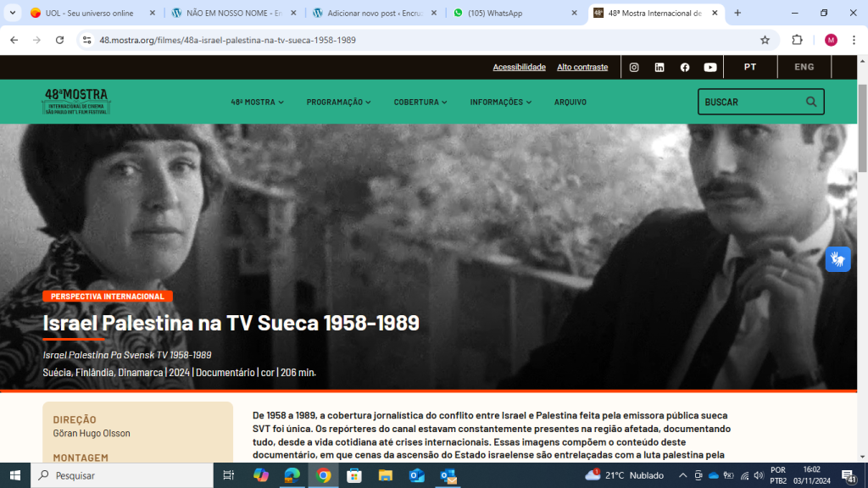The image size is (868, 488).
Task: Click the 48ª Mostra logo
Action: [76, 102]
